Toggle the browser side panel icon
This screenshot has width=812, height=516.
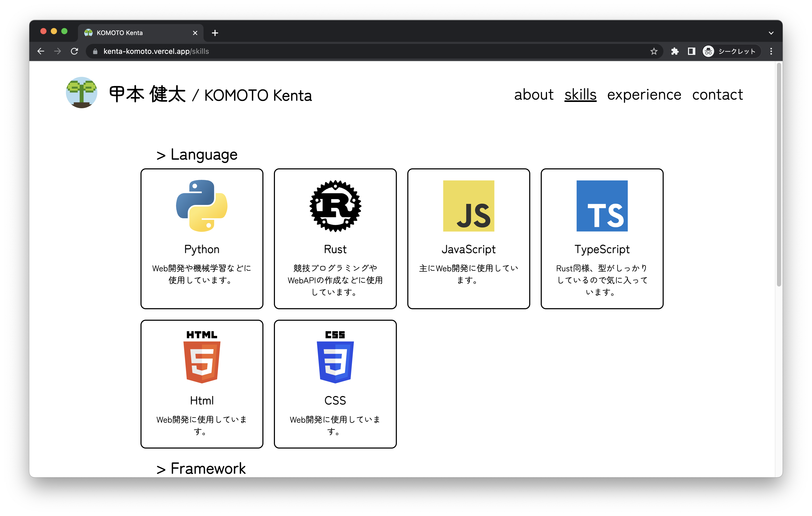[691, 51]
